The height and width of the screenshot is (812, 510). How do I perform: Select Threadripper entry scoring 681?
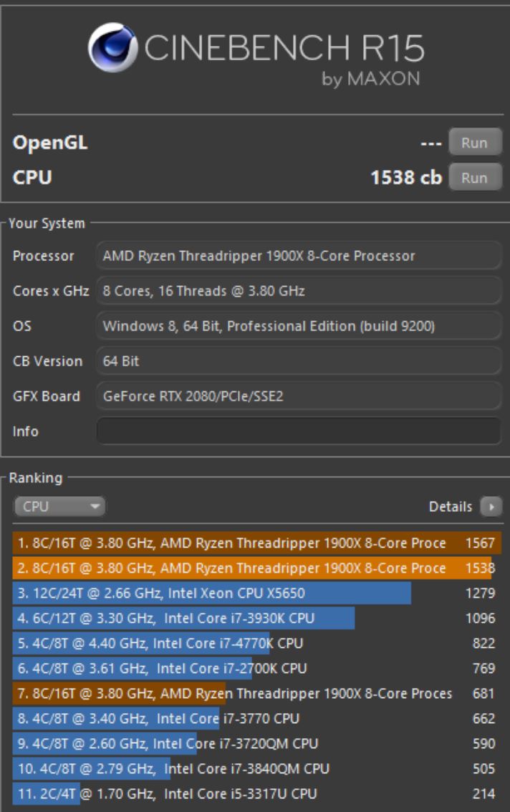tap(256, 693)
